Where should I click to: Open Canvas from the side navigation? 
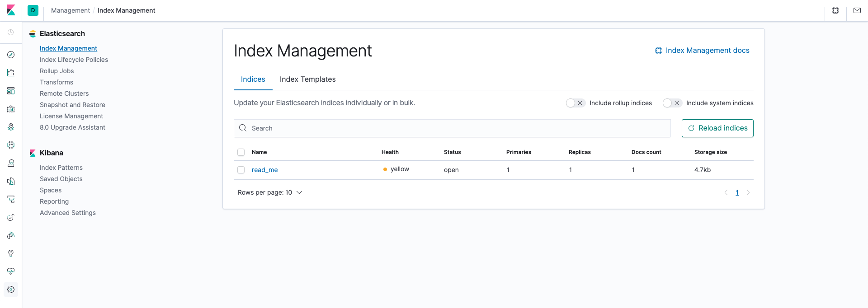click(x=11, y=109)
